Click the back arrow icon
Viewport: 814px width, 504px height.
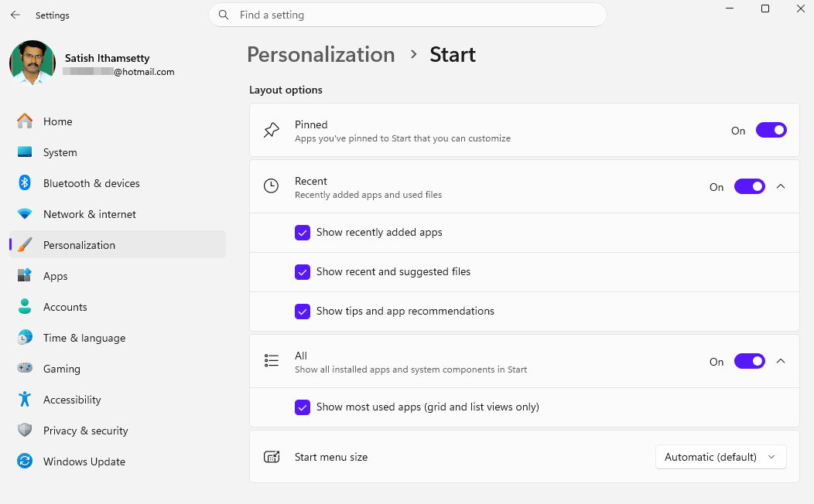[15, 15]
